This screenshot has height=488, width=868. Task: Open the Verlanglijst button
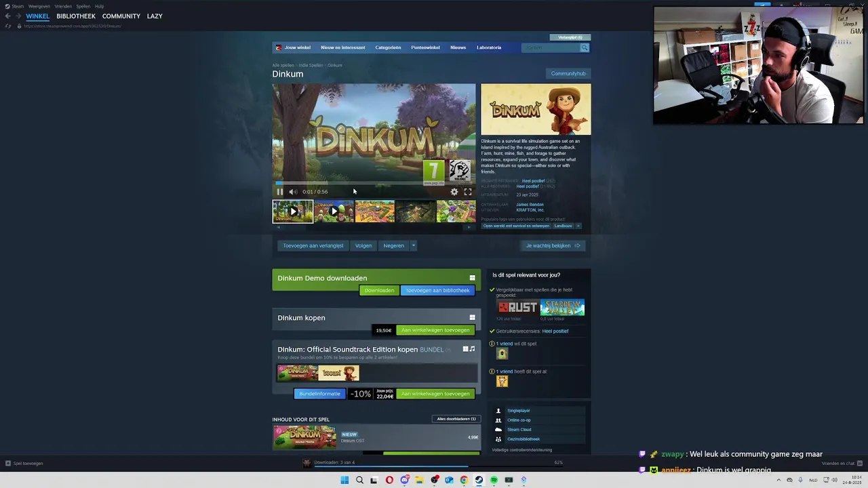coord(570,37)
